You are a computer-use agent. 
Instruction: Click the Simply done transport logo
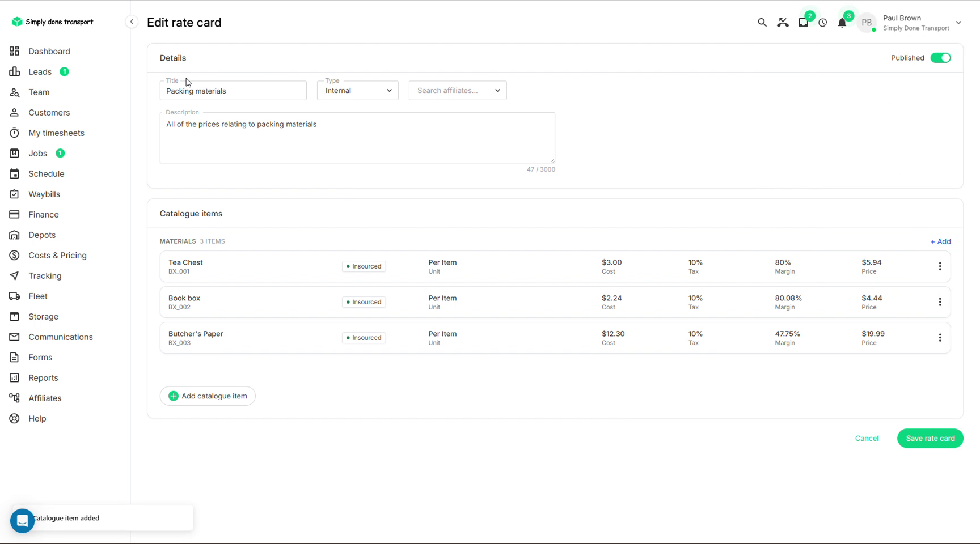(x=52, y=22)
